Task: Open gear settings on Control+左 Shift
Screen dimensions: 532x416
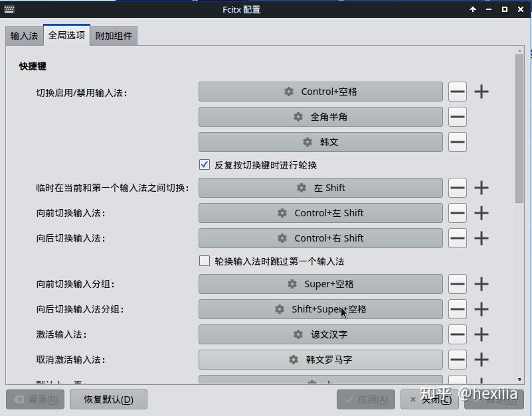Action: click(x=282, y=212)
